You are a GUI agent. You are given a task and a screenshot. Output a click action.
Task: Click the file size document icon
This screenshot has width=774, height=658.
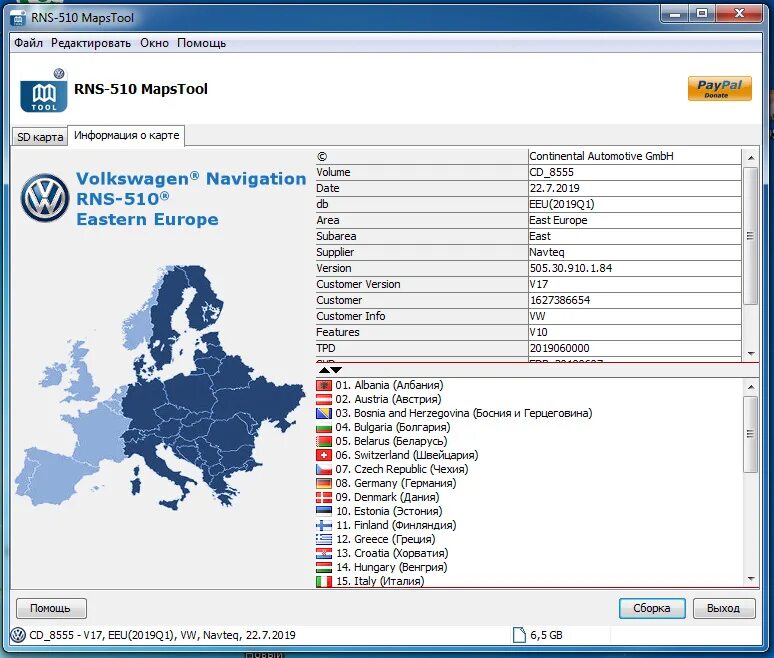pyautogui.click(x=519, y=635)
